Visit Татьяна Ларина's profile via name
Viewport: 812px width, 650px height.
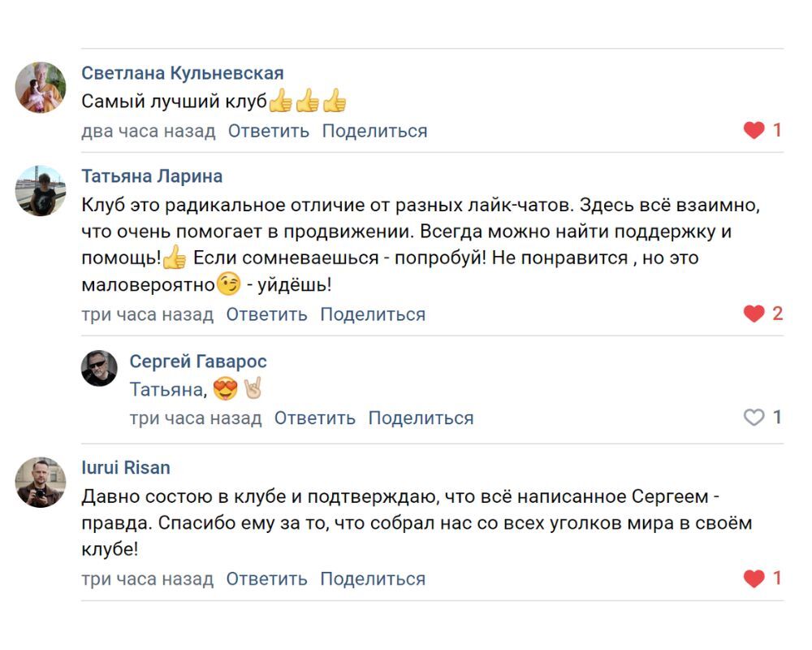(x=152, y=176)
